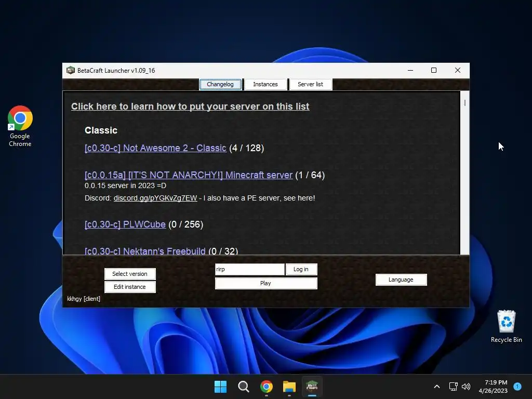The image size is (532, 399).
Task: Click the '(4 / 128)' player count
Action: 247,148
